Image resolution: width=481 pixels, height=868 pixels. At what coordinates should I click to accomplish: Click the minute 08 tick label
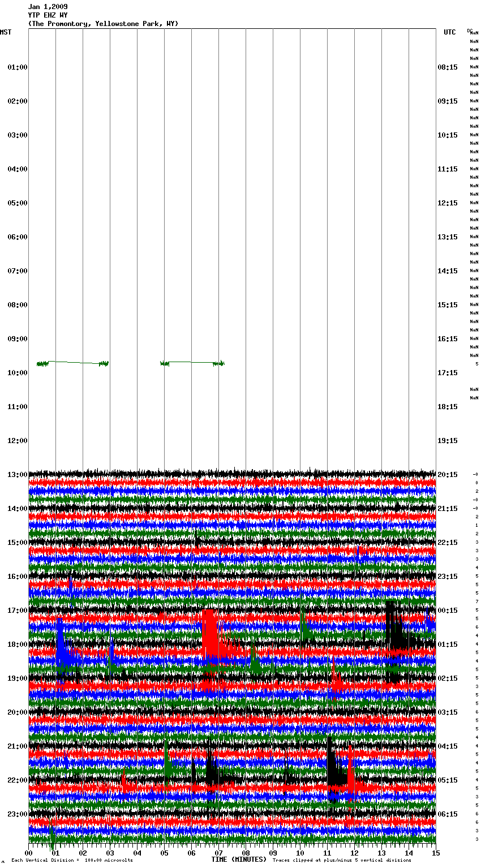246,853
